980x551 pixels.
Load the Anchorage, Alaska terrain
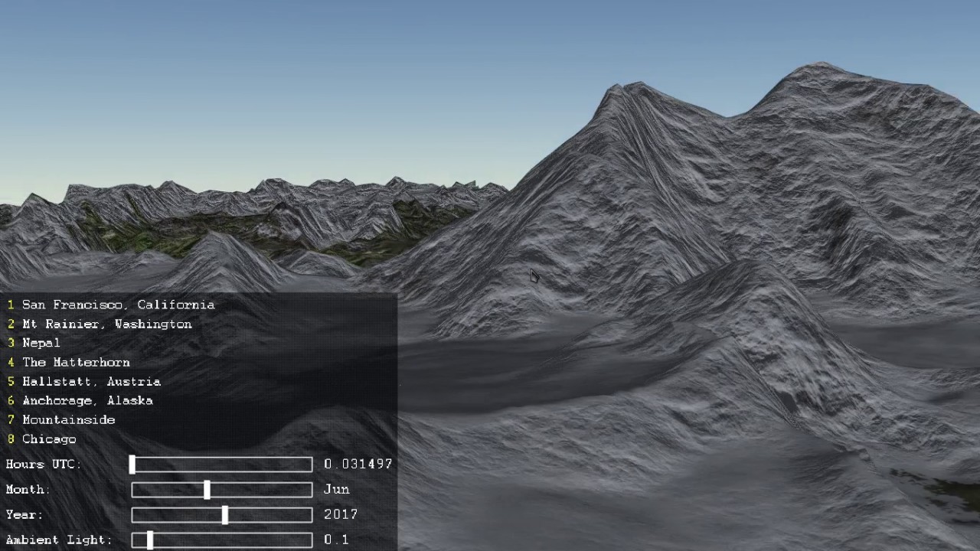[x=87, y=400]
